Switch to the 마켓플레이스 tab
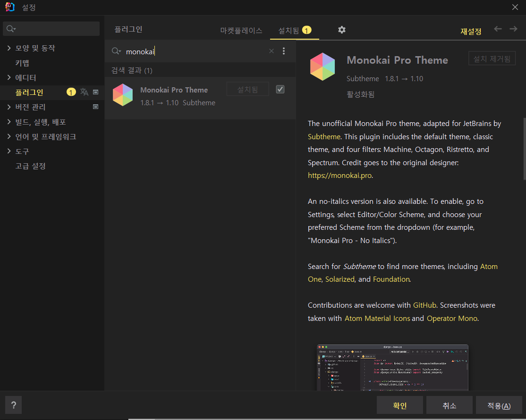This screenshot has height=420, width=526. point(241,31)
